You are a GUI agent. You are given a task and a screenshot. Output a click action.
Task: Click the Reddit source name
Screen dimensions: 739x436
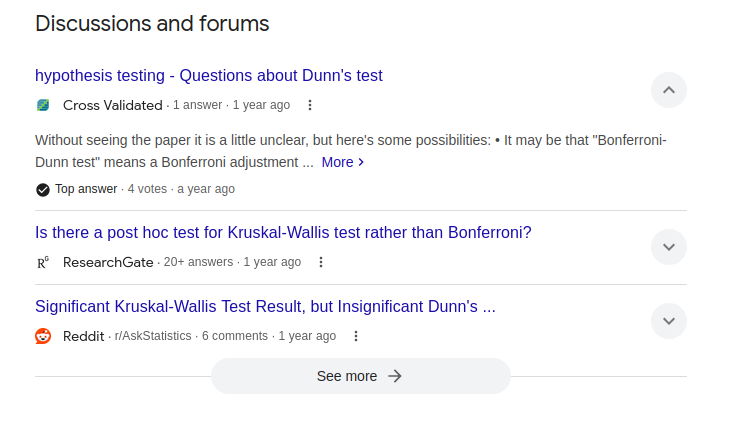coord(83,336)
